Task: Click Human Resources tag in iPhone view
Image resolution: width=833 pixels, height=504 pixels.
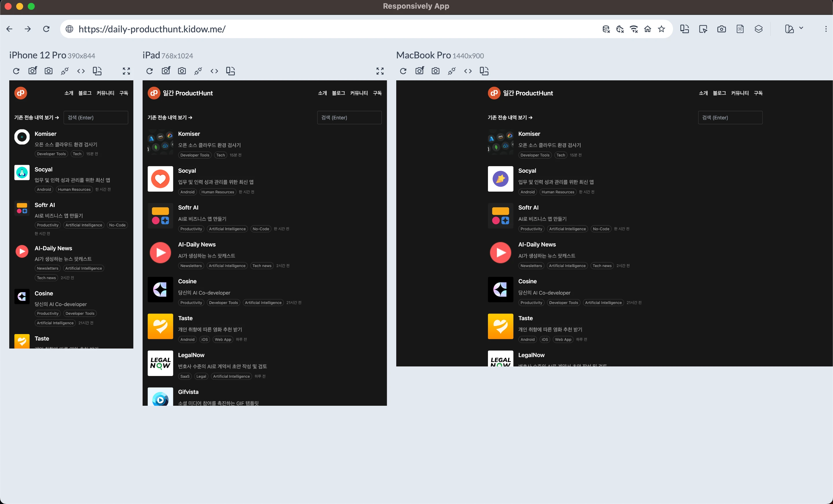Action: click(74, 189)
